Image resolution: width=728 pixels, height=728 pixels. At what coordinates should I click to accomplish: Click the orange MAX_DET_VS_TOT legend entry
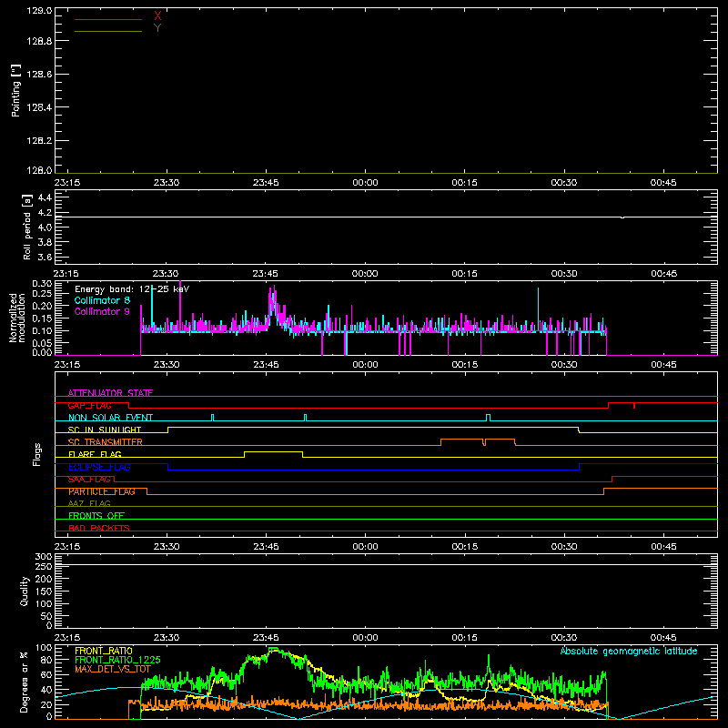113,669
